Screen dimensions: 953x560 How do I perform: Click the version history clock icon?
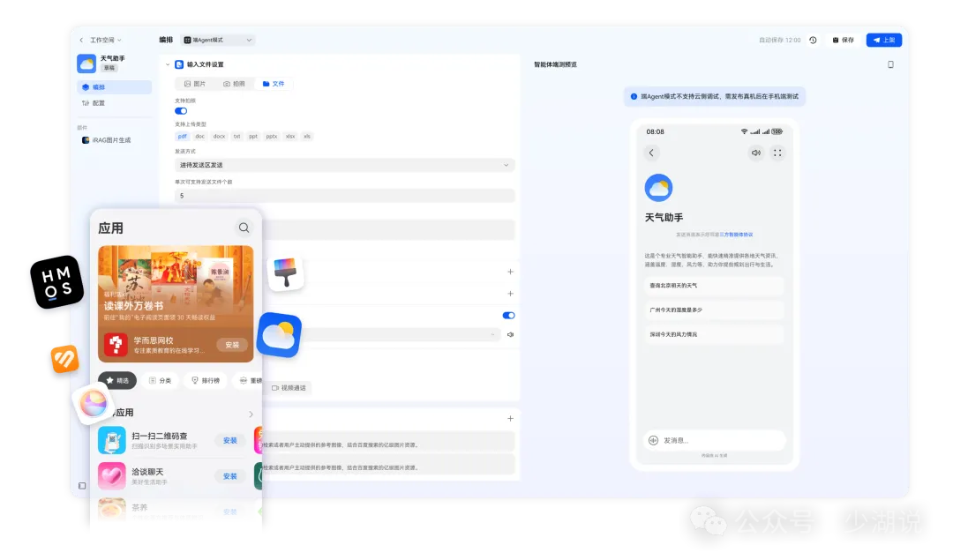(814, 40)
